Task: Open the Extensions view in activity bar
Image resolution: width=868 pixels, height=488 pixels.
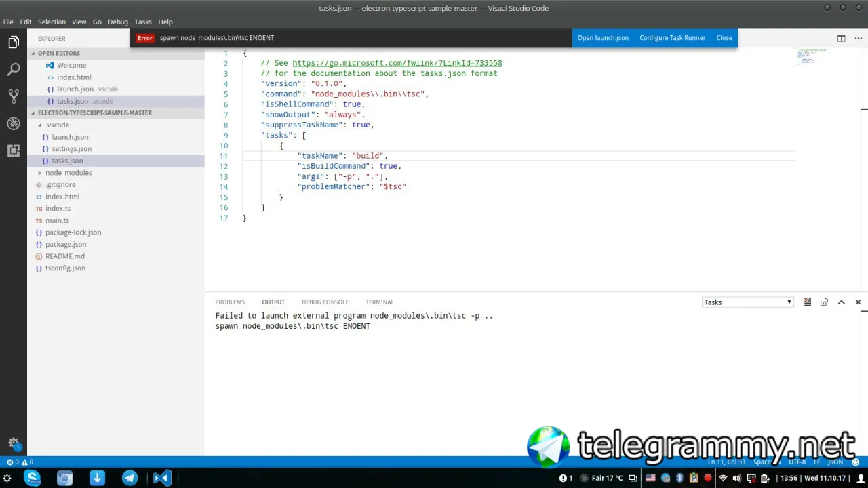Action: point(14,150)
